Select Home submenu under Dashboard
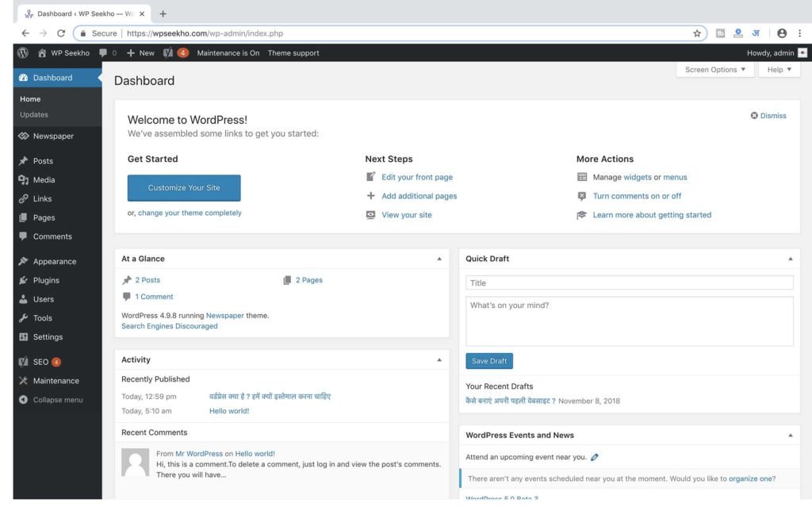 pos(30,99)
